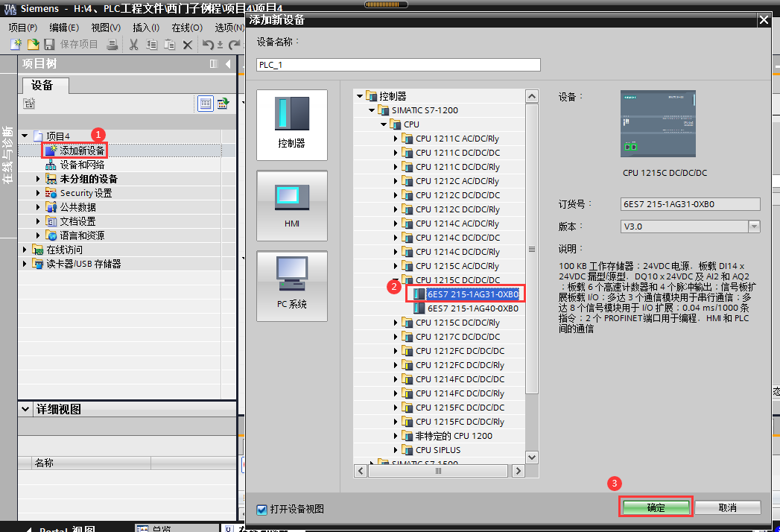
Task: Open the 插入(I) menu
Action: tap(146, 28)
